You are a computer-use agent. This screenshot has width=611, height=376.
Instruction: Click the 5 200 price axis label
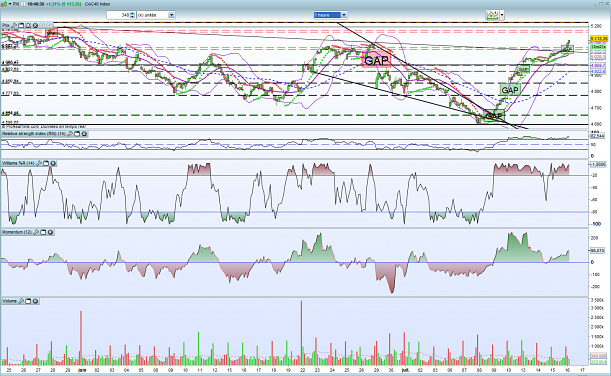pyautogui.click(x=596, y=26)
